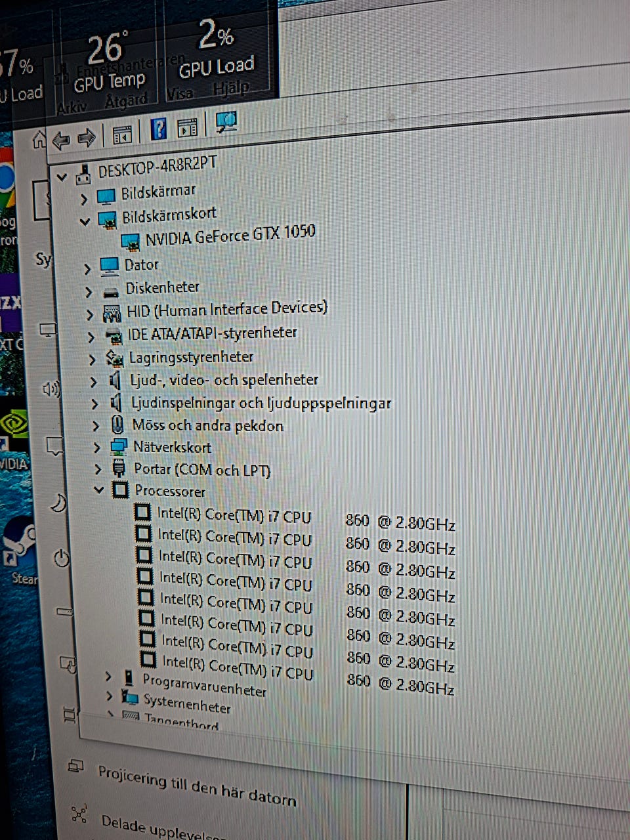
Task: Click the Systemenheter icon
Action: coord(131,699)
